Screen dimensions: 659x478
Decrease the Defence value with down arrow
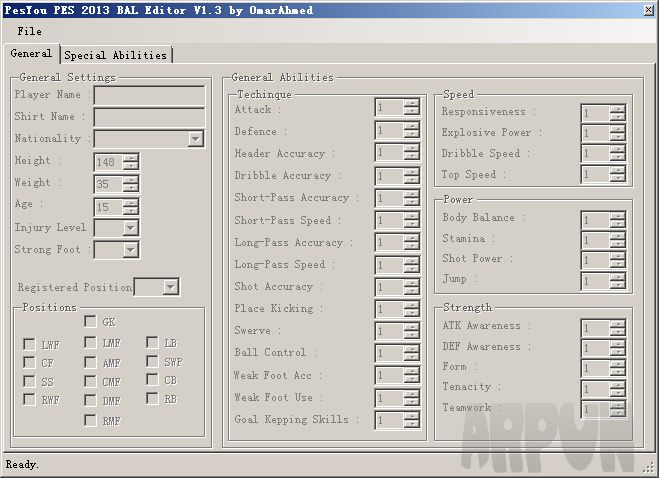pyautogui.click(x=411, y=134)
